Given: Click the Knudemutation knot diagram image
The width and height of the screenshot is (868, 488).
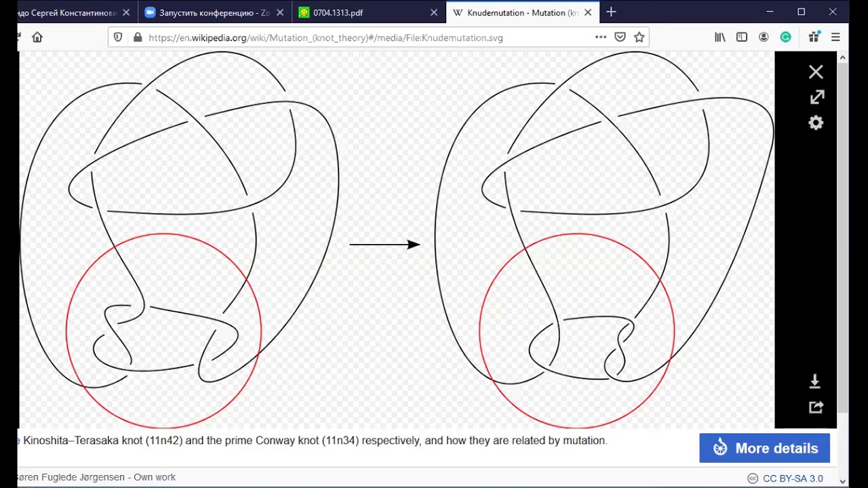Looking at the screenshot, I should tap(397, 239).
